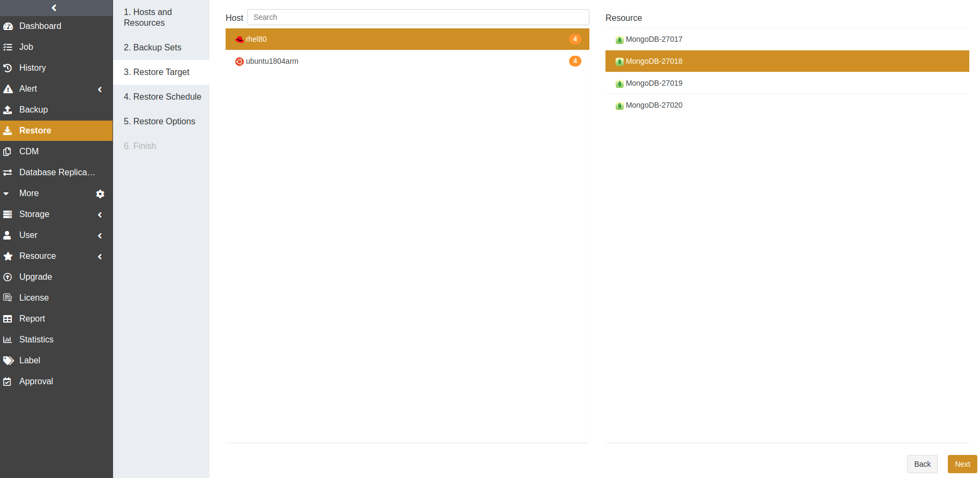Open settings gear next to More

click(x=100, y=194)
